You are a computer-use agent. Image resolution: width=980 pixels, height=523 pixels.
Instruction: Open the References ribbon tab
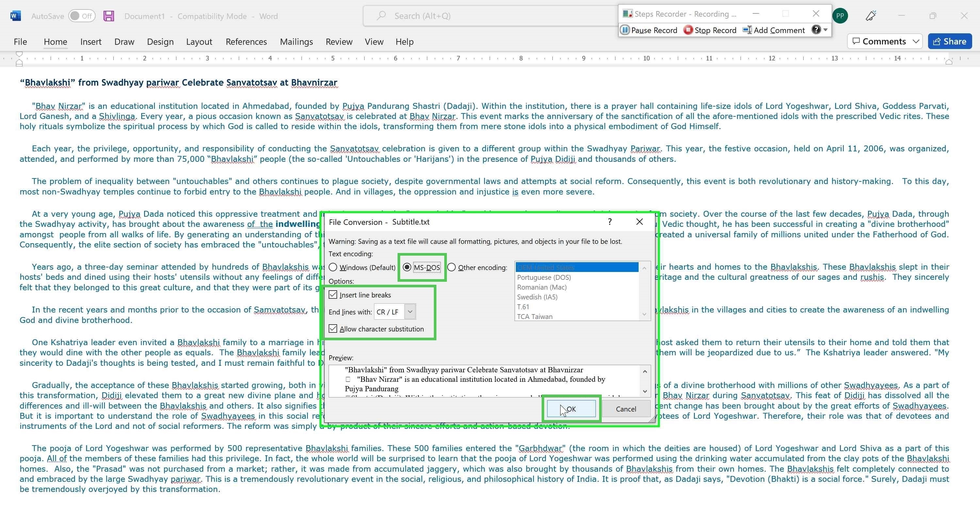pos(246,42)
